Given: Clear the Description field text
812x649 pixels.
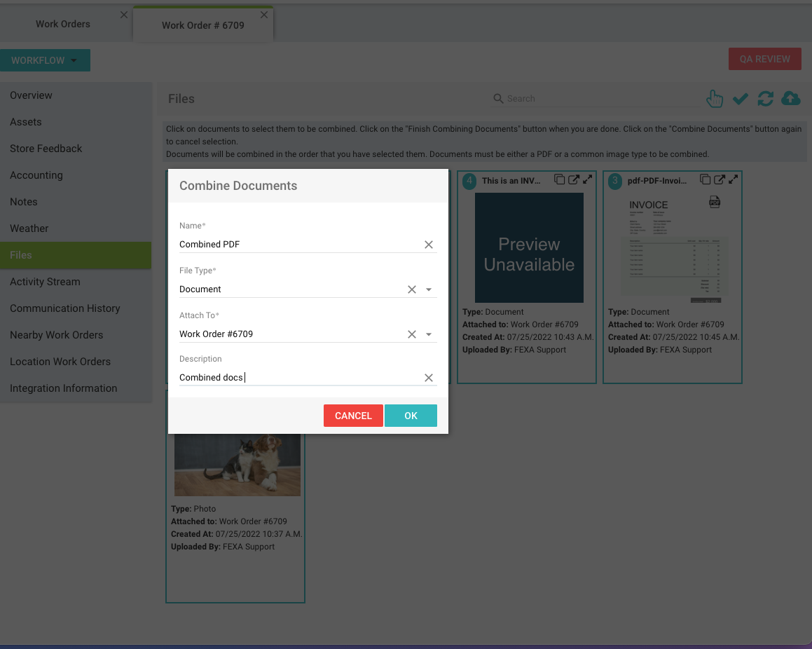Looking at the screenshot, I should 429,378.
